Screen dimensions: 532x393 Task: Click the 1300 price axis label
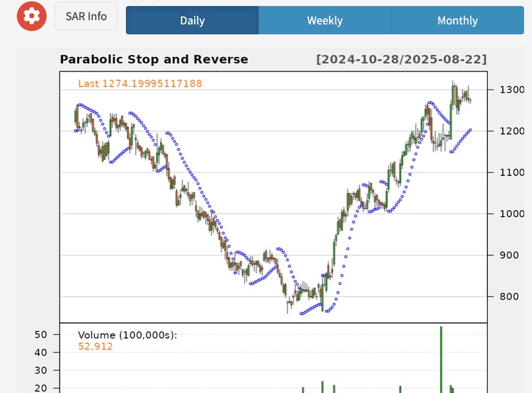click(x=512, y=89)
